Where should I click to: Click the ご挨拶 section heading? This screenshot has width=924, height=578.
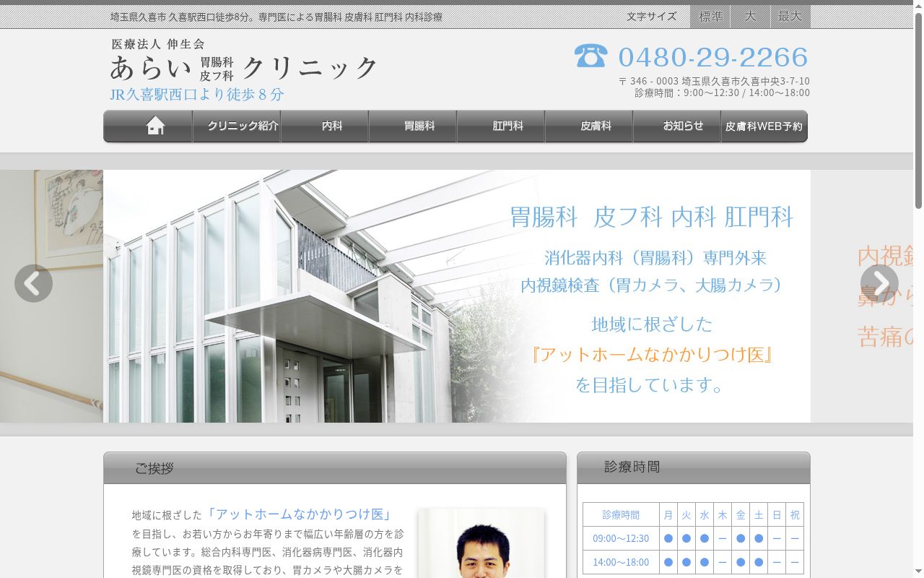[x=154, y=468]
